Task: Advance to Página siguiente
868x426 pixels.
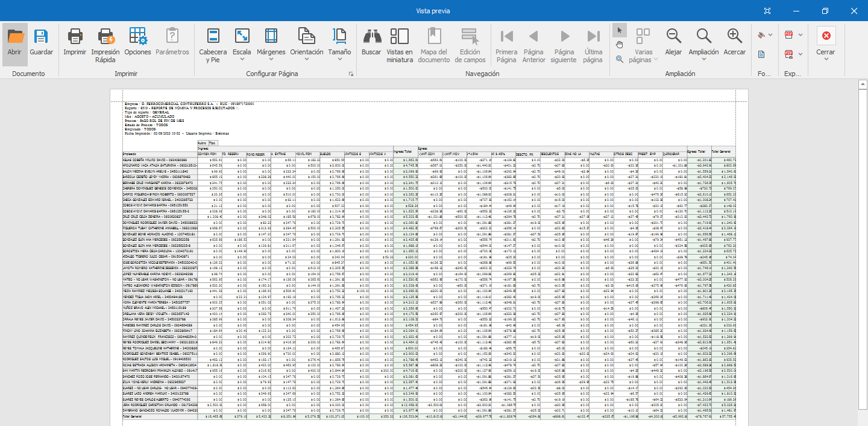Action: click(x=564, y=46)
